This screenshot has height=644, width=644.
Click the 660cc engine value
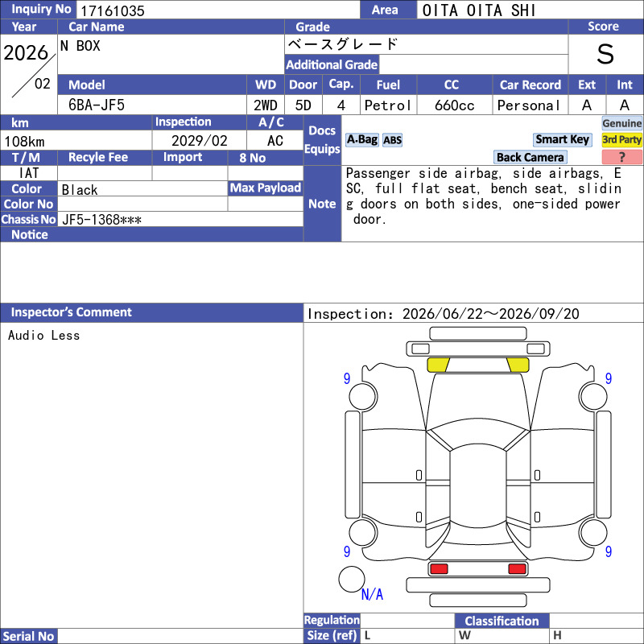(x=454, y=105)
